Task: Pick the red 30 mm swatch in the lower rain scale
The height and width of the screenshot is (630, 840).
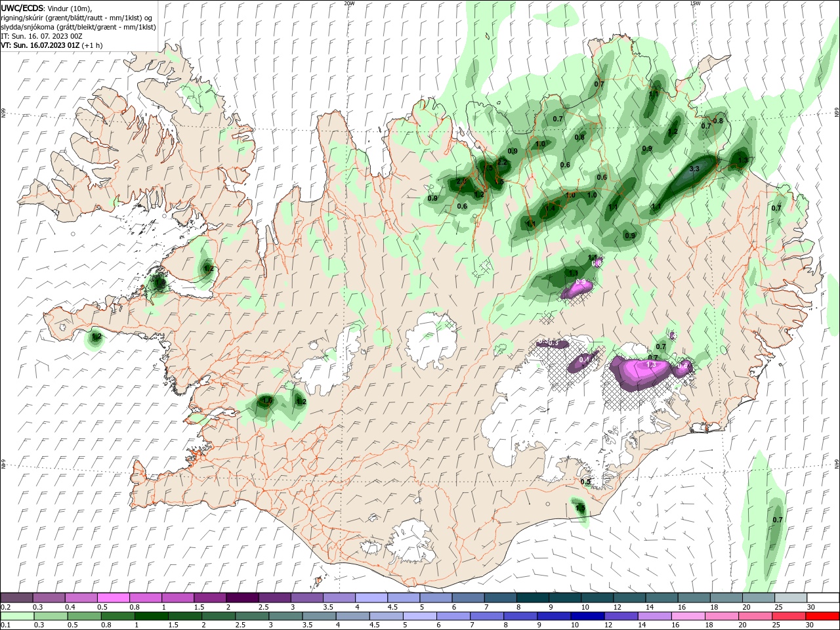Action: [x=823, y=616]
